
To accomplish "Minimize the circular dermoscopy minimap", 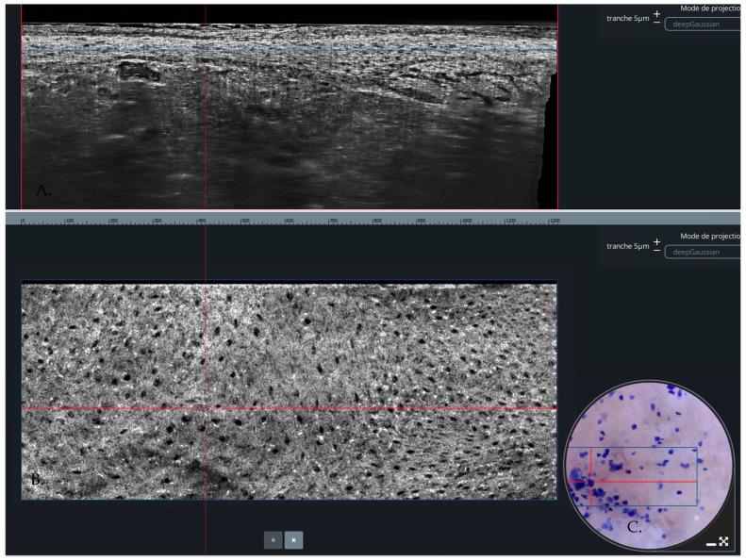I will 711,544.
